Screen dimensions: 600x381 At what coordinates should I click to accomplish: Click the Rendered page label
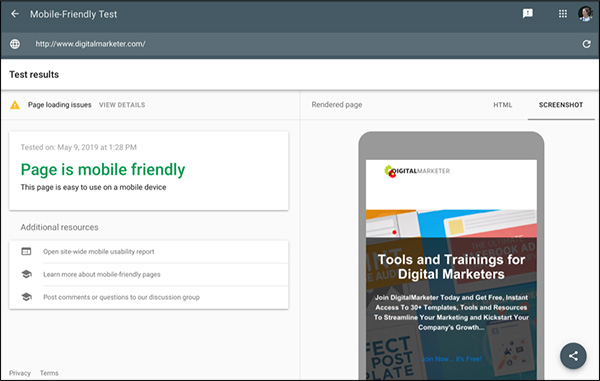(x=337, y=105)
